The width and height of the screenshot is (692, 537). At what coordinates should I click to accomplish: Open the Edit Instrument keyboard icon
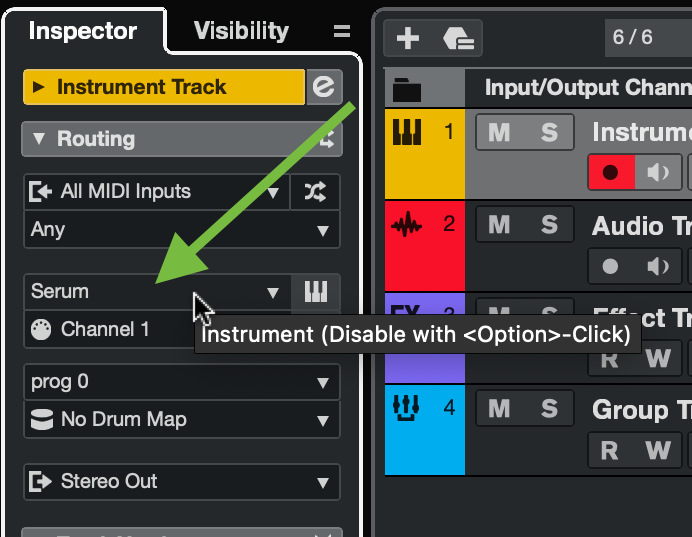coord(315,292)
